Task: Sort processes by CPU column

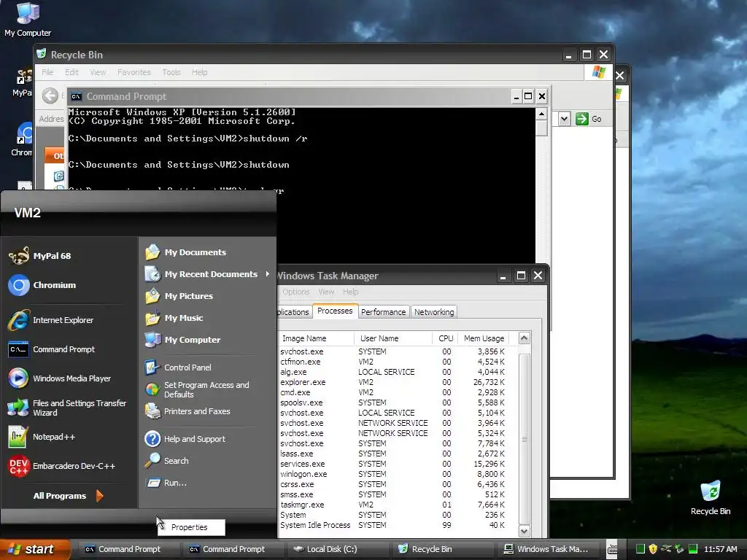Action: tap(445, 338)
